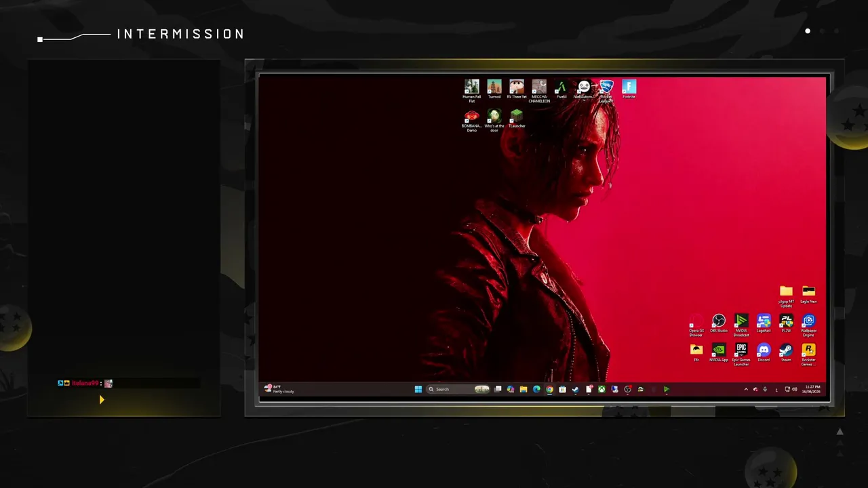The height and width of the screenshot is (488, 868).
Task: Open the Opera GX Browser shortcut
Action: click(696, 325)
